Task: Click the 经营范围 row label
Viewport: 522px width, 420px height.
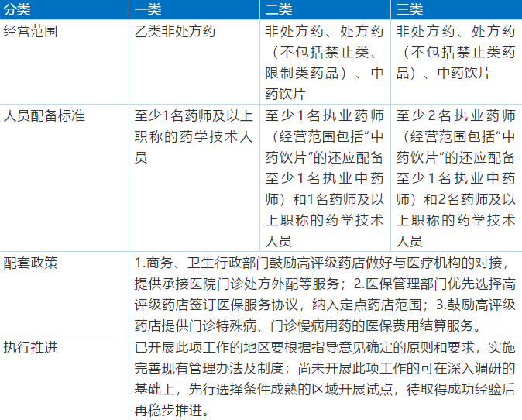Action: [31, 32]
